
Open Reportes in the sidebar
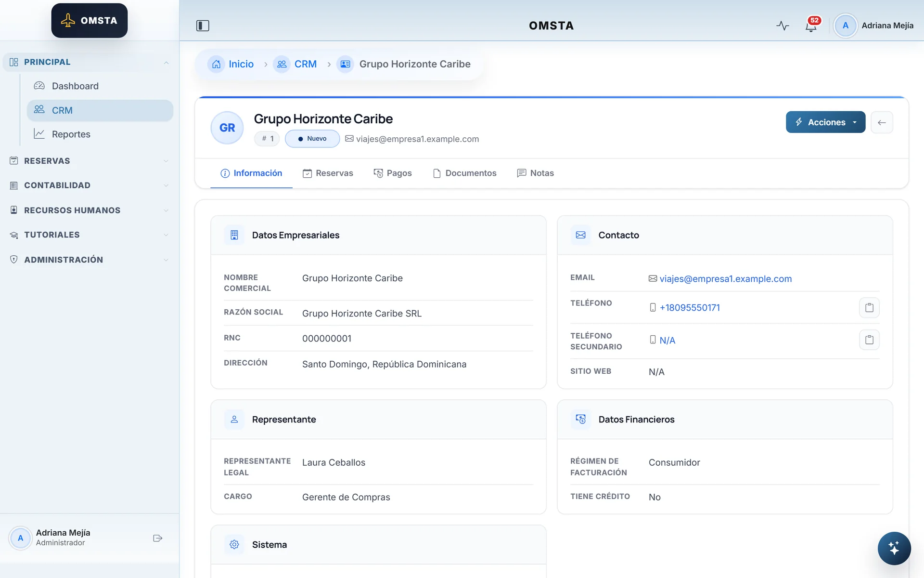pos(100,134)
